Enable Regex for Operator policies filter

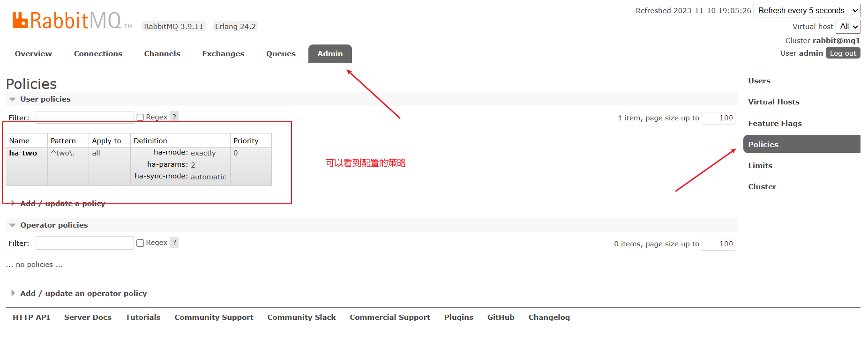140,243
